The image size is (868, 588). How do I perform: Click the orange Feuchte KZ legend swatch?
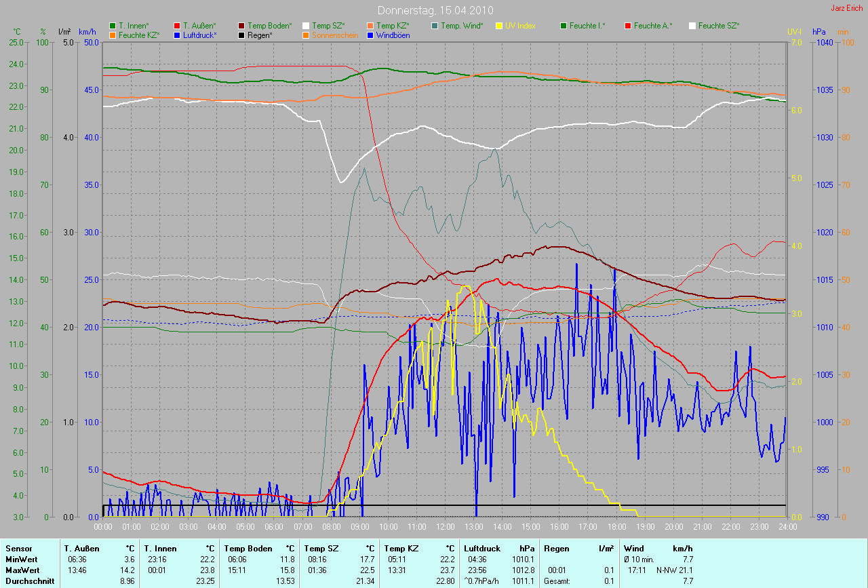tap(113, 35)
